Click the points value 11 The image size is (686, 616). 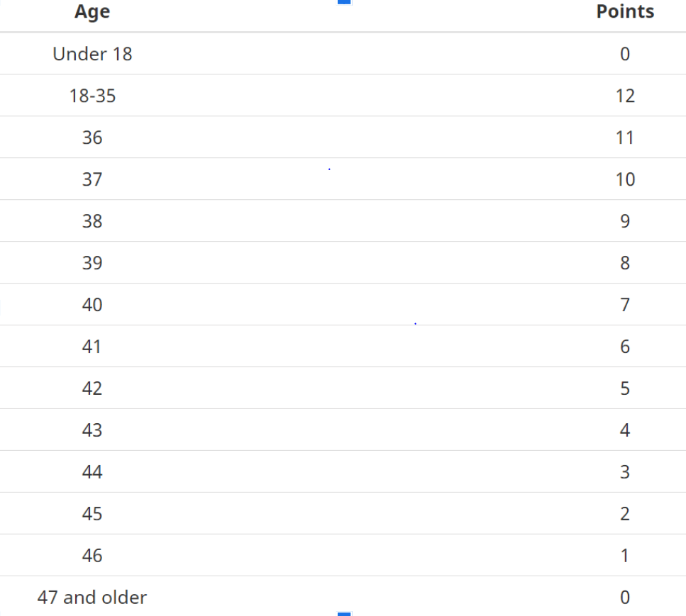[625, 138]
